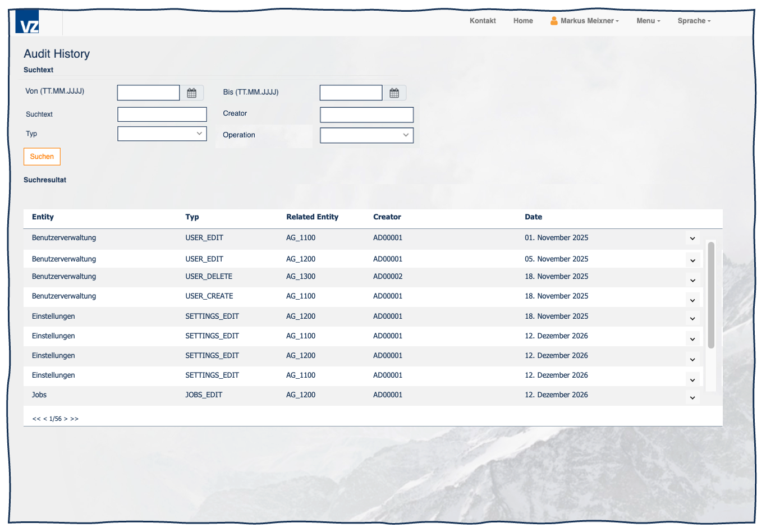
Task: Focus the Creator input field
Action: click(366, 114)
